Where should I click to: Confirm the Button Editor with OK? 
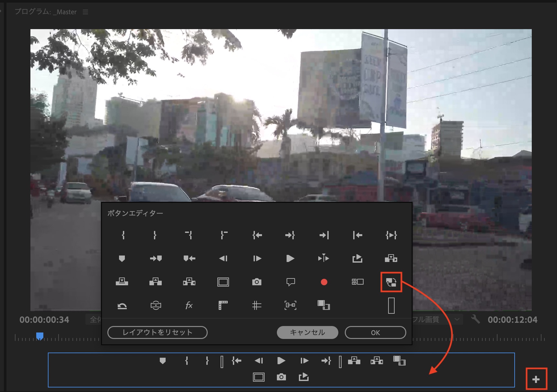pos(376,332)
